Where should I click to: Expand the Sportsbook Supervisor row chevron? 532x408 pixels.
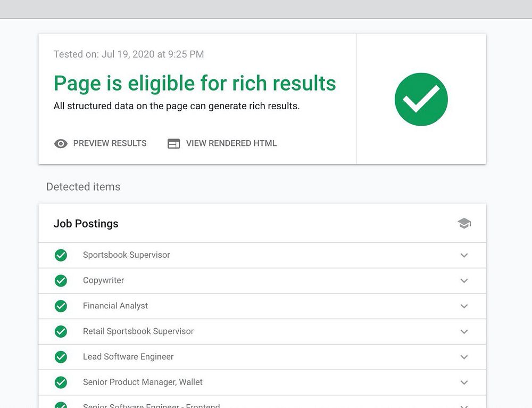(464, 255)
